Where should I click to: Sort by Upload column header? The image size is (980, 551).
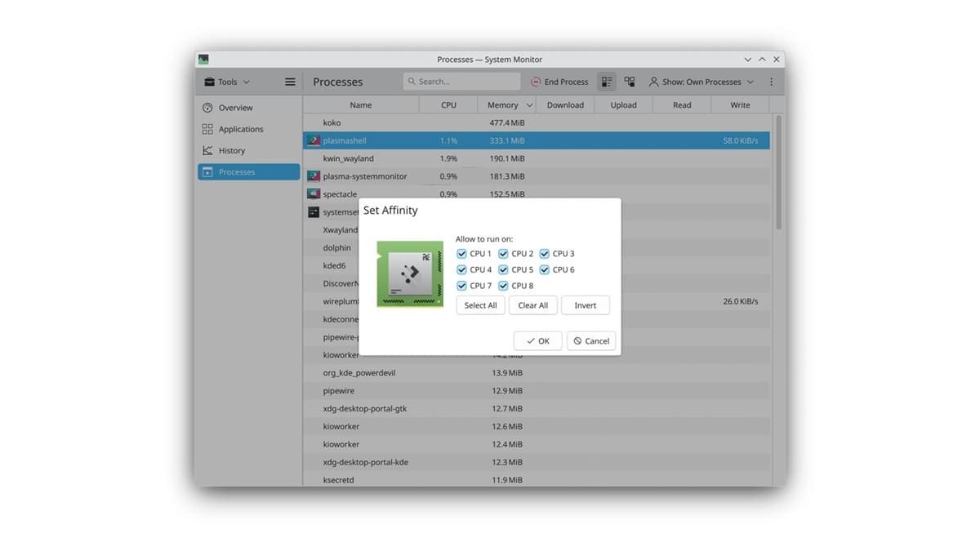pyautogui.click(x=624, y=105)
